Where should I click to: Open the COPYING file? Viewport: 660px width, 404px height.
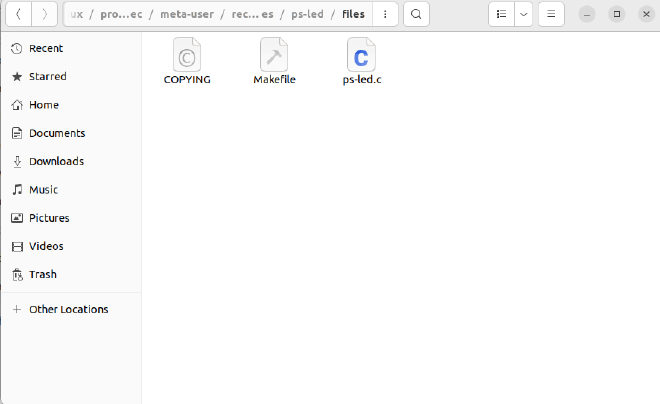(x=187, y=55)
